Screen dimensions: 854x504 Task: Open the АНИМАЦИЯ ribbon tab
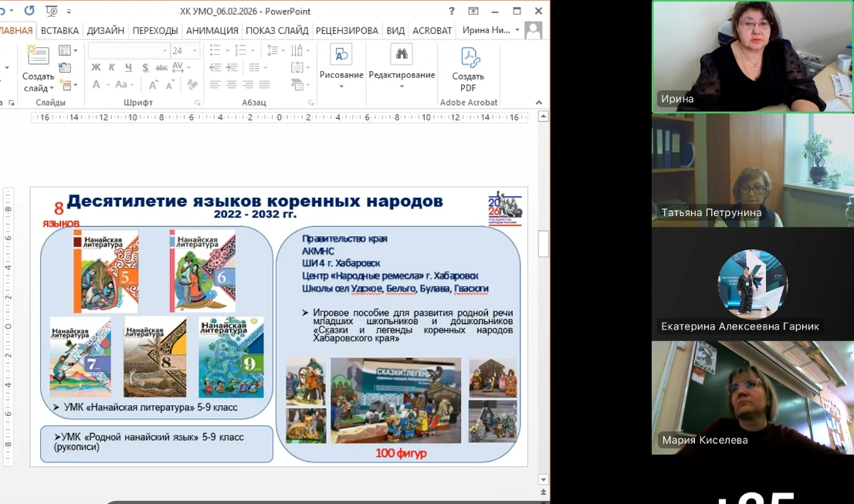(x=212, y=31)
